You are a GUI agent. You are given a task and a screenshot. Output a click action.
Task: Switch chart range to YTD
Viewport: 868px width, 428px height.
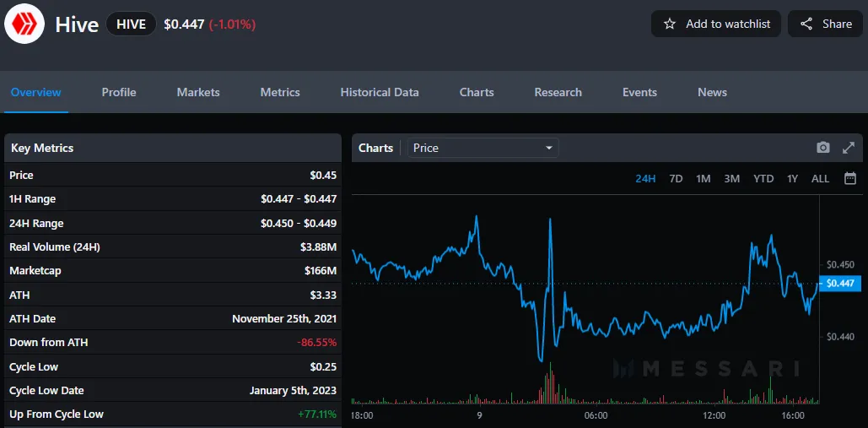[x=763, y=179]
